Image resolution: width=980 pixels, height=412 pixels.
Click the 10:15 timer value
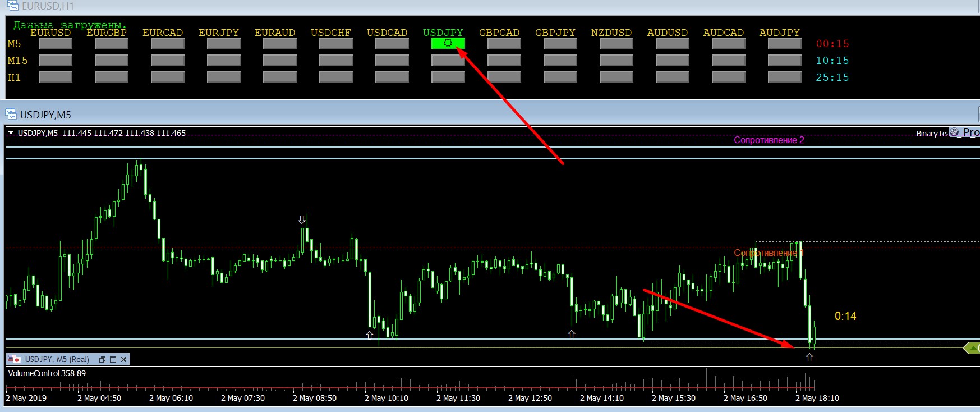tap(832, 61)
